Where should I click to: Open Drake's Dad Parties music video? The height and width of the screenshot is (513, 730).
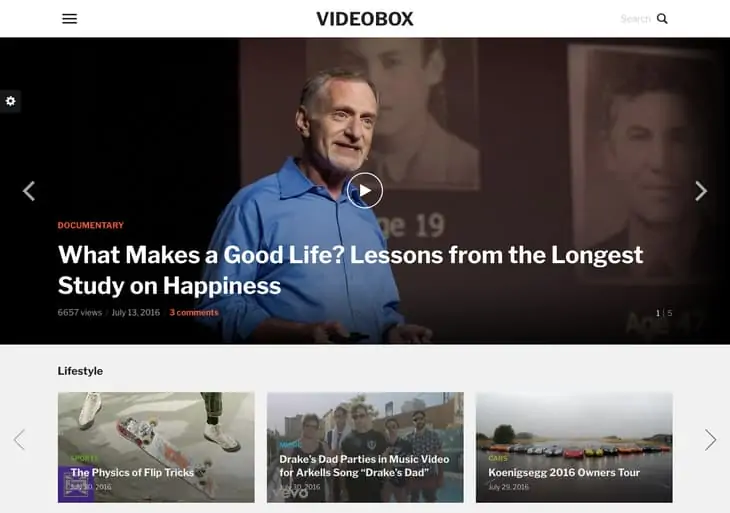point(364,466)
